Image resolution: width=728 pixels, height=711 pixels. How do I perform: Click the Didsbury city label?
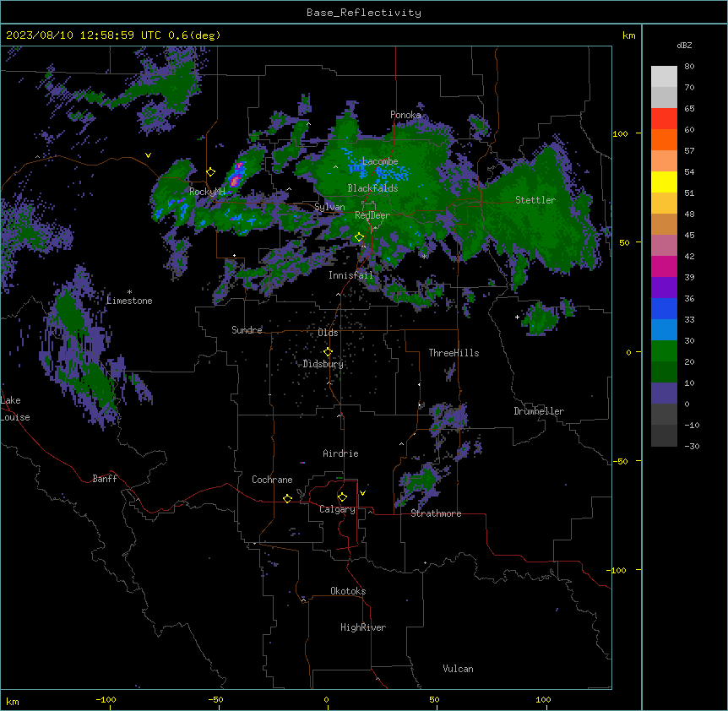pyautogui.click(x=323, y=364)
